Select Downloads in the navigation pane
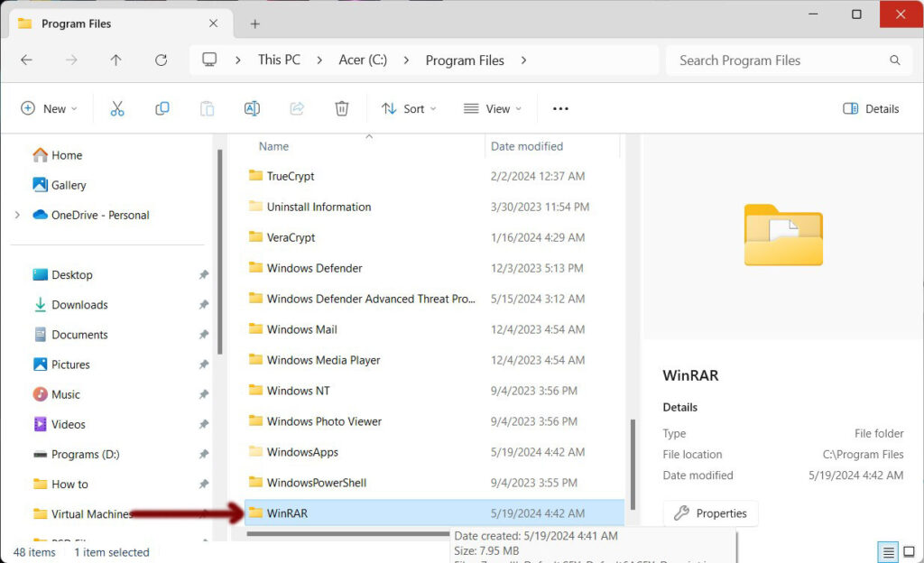 pyautogui.click(x=79, y=305)
